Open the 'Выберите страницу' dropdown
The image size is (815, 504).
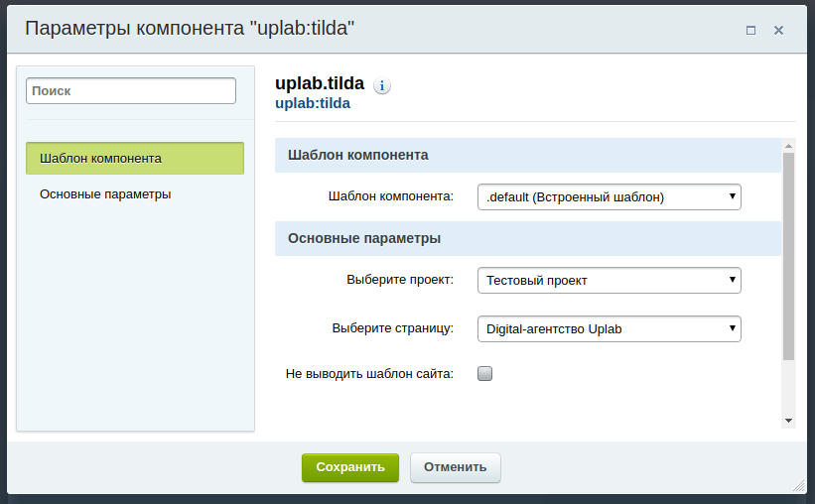pyautogui.click(x=610, y=329)
